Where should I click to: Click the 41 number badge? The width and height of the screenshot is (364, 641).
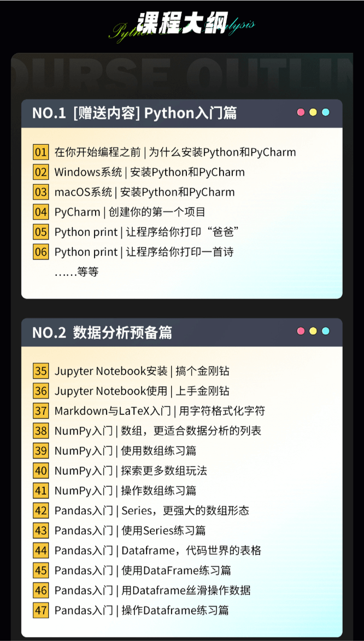(40, 491)
